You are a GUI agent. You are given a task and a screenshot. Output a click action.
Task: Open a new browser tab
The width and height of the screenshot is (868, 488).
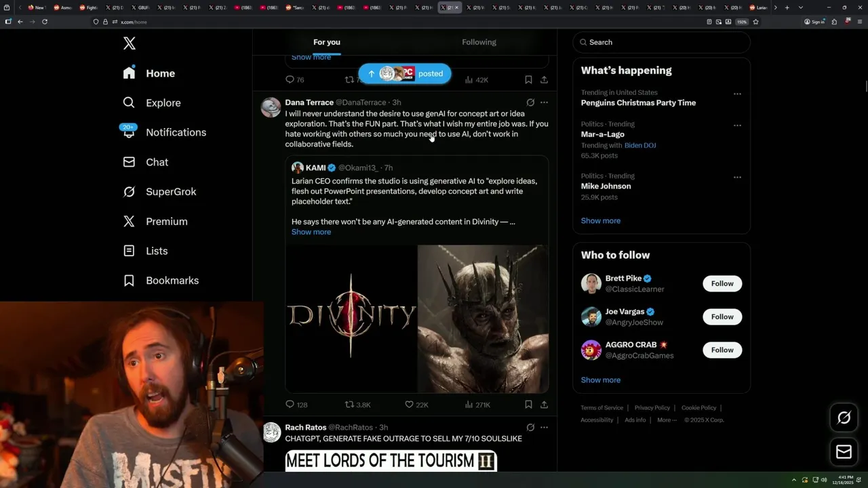[x=787, y=7]
